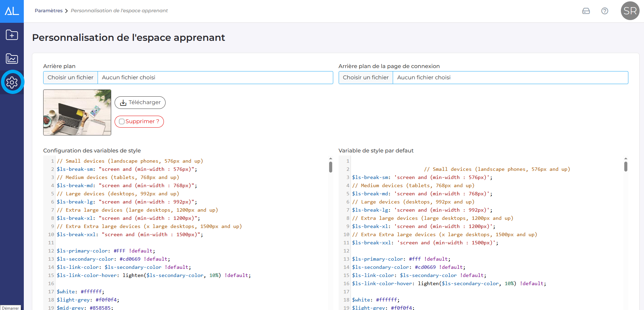The width and height of the screenshot is (644, 310).
Task: Click the Démarrer button at bottom left
Action: 11,308
